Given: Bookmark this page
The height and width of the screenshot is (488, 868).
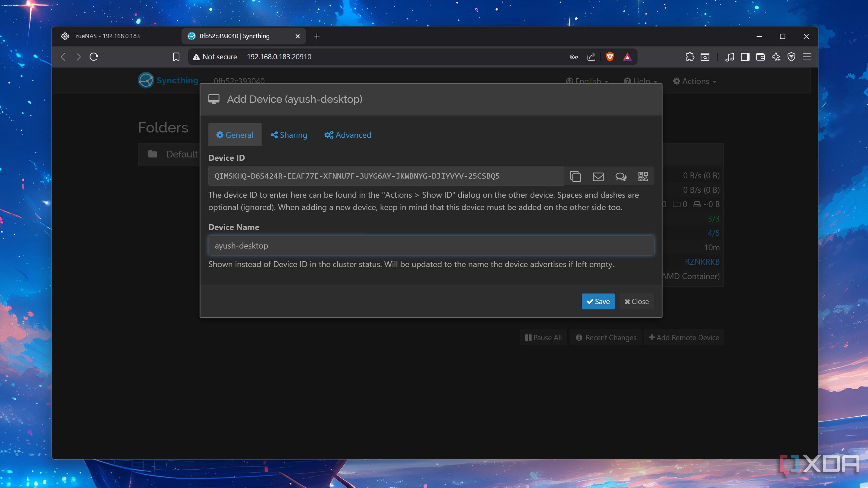Looking at the screenshot, I should pyautogui.click(x=176, y=57).
